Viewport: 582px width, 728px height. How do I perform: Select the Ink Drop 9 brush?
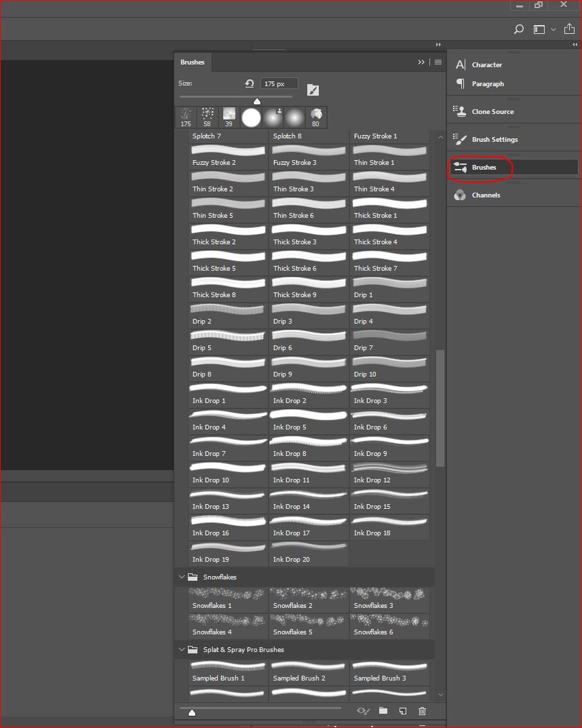[389, 448]
